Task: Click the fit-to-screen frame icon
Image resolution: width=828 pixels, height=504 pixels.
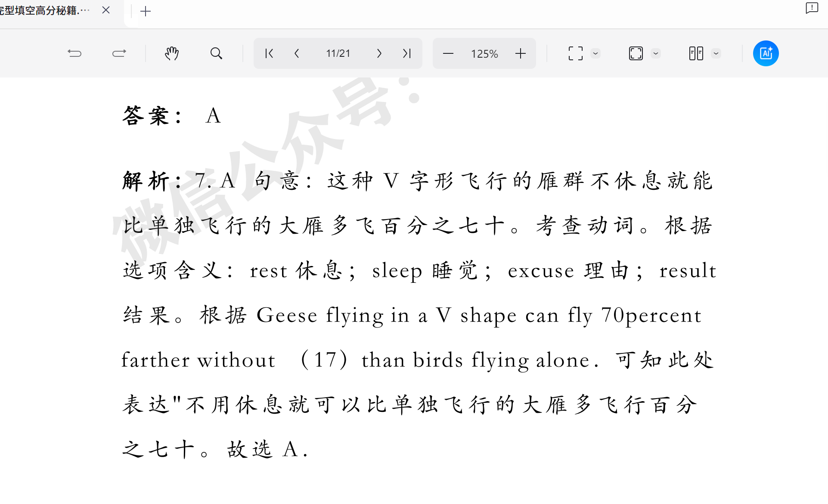Action: (x=576, y=53)
